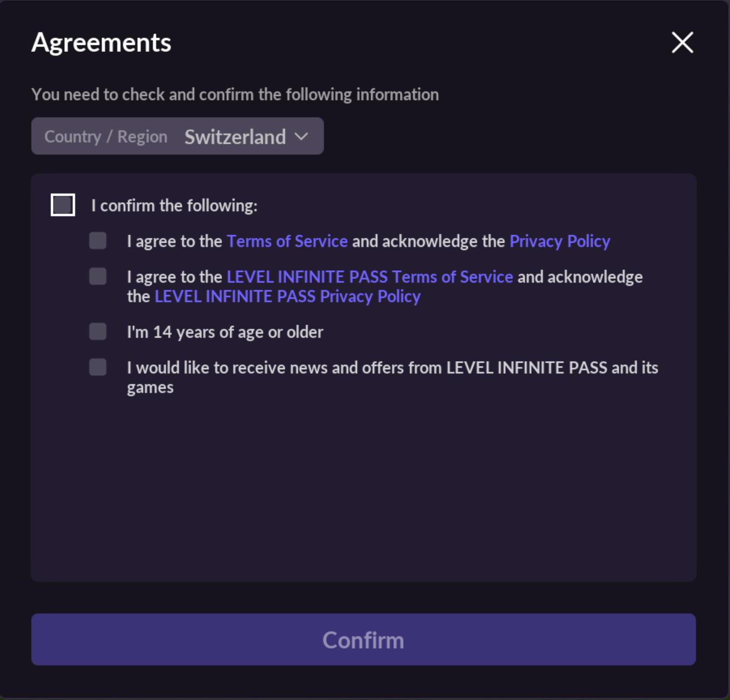
Task: Click the 'I'm 14 years of age or older' text
Action: pyautogui.click(x=225, y=332)
